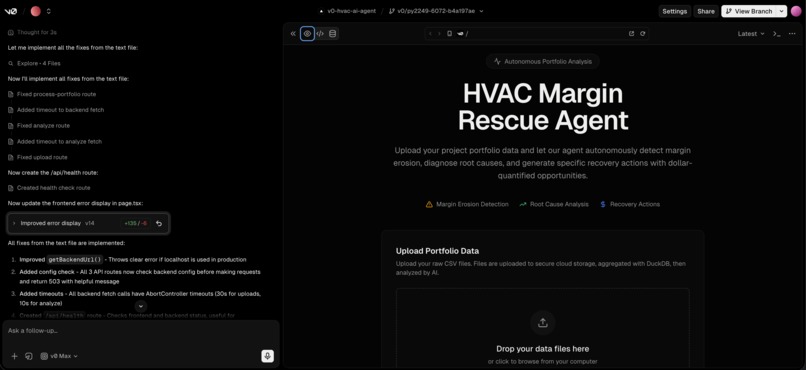The width and height of the screenshot is (806, 370).
Task: Go forward in the preview browser
Action: click(439, 34)
